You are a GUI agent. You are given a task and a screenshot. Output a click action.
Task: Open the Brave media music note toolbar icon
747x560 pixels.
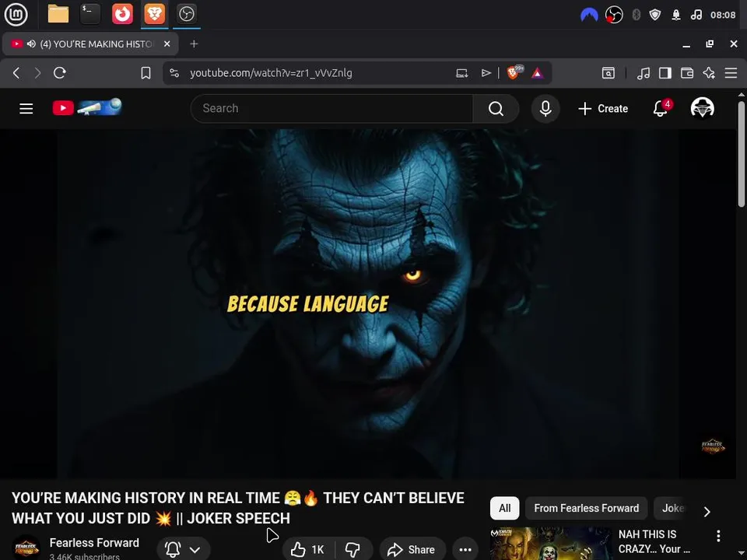[644, 73]
